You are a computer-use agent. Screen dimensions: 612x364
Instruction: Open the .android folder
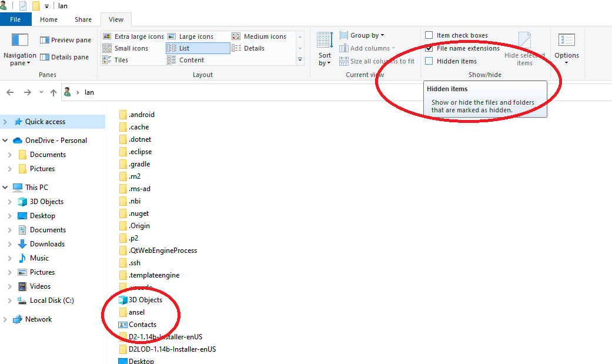(141, 115)
